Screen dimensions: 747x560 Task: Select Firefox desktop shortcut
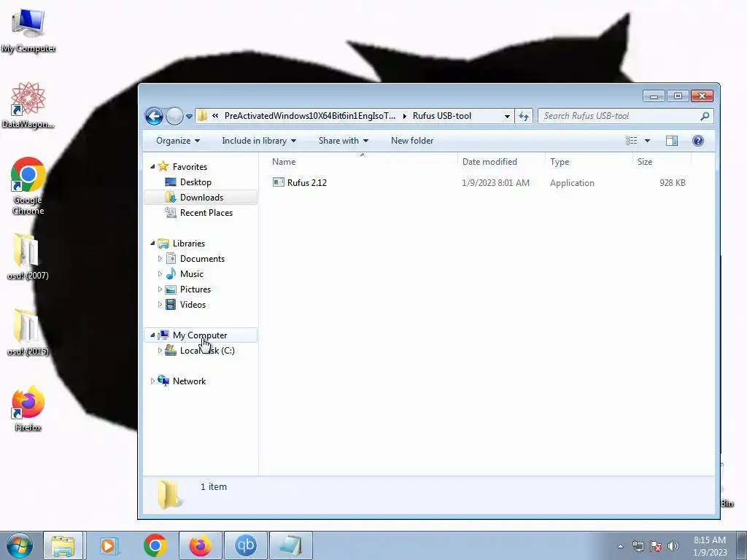28,408
